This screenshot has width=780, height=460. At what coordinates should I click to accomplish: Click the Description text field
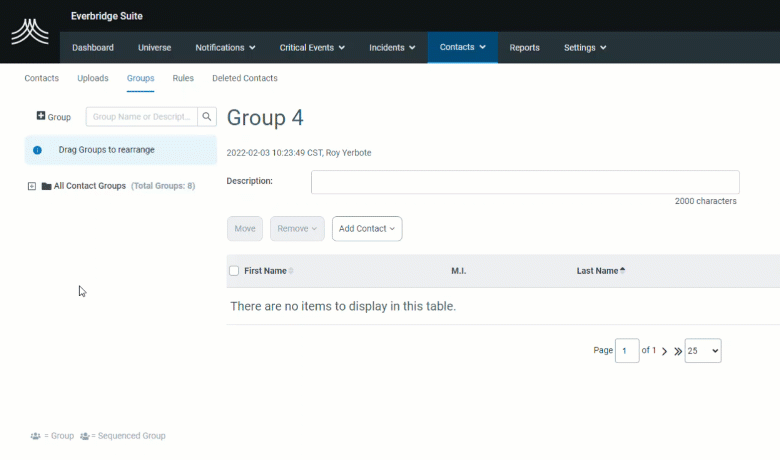click(x=524, y=182)
